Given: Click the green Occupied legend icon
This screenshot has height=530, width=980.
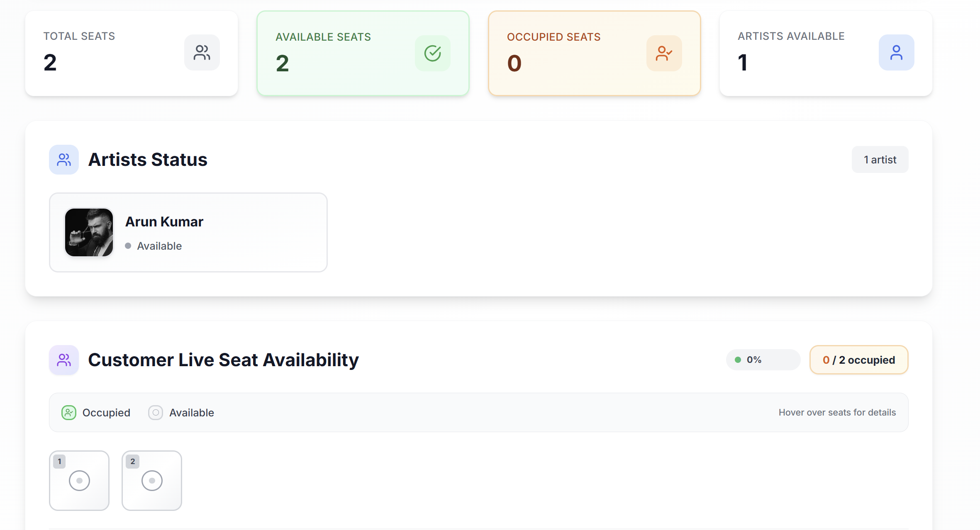Looking at the screenshot, I should tap(69, 413).
